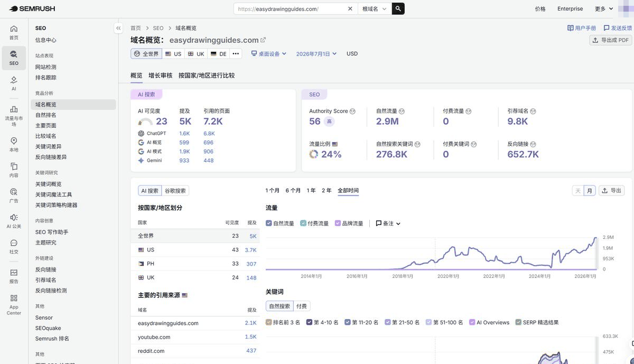634x364 pixels.
Task: Click the Authority Score info icon
Action: click(x=352, y=111)
